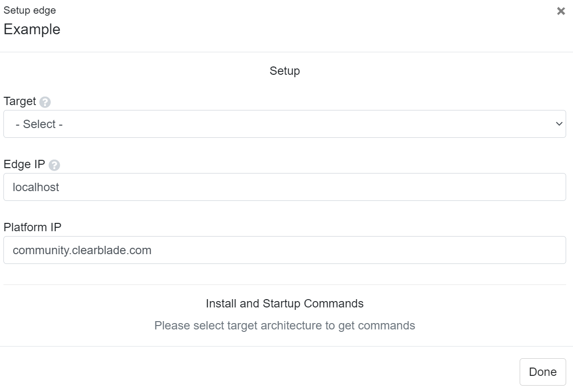
Task: Click the Edge IP field label
Action: pyautogui.click(x=24, y=164)
